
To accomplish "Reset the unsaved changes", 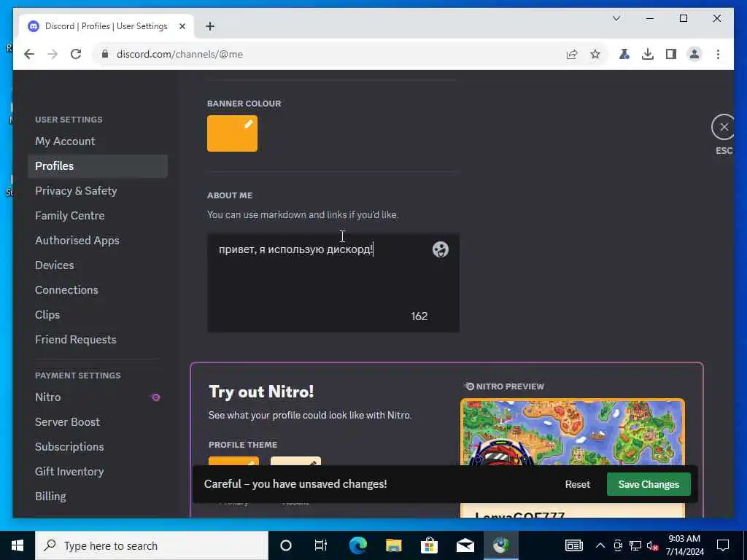I will pos(578,484).
